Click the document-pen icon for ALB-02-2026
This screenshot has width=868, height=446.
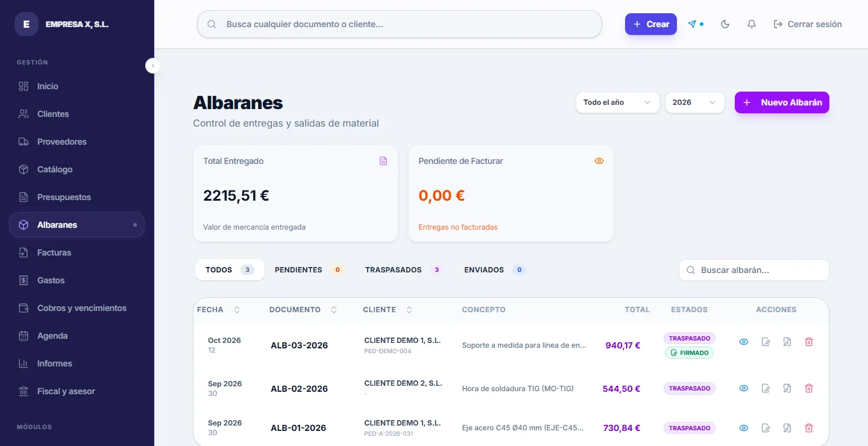[787, 388]
